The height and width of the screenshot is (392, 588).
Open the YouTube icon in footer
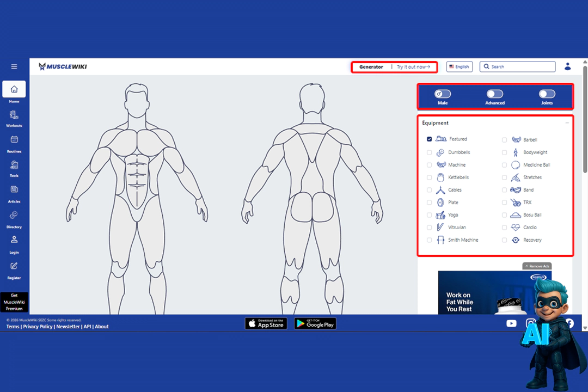tap(511, 323)
